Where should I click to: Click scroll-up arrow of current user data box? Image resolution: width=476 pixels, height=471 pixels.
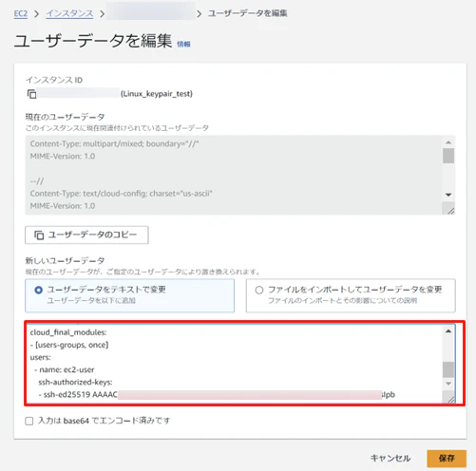coord(448,142)
